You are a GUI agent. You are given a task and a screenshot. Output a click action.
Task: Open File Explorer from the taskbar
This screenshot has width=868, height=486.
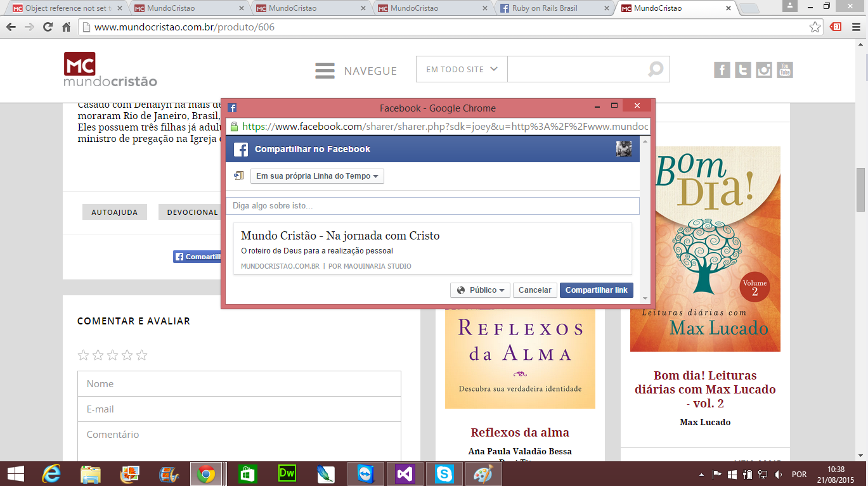click(x=90, y=474)
